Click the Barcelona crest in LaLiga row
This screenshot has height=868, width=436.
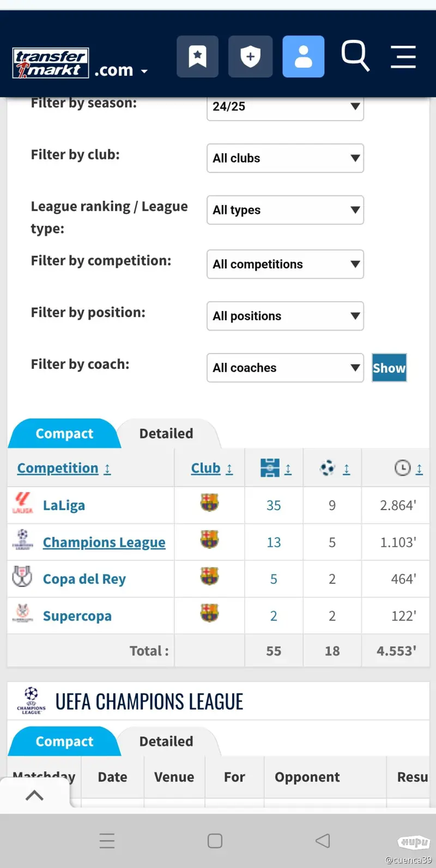[209, 502]
